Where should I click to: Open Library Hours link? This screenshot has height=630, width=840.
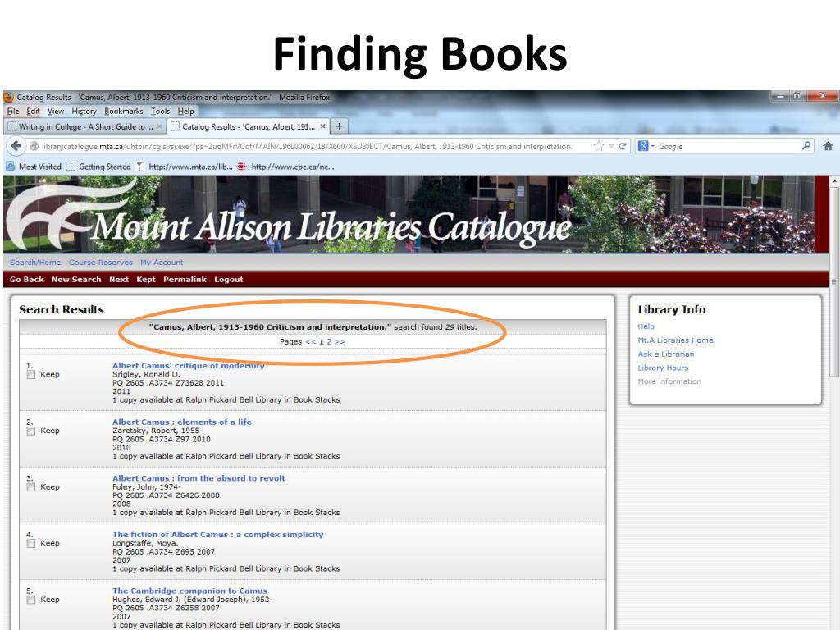click(x=663, y=367)
